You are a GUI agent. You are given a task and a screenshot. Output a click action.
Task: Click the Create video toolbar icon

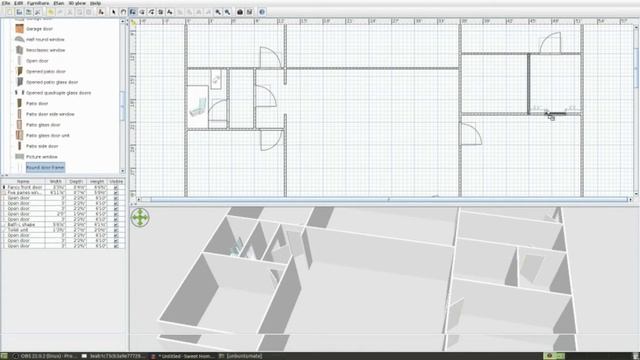tap(249, 12)
